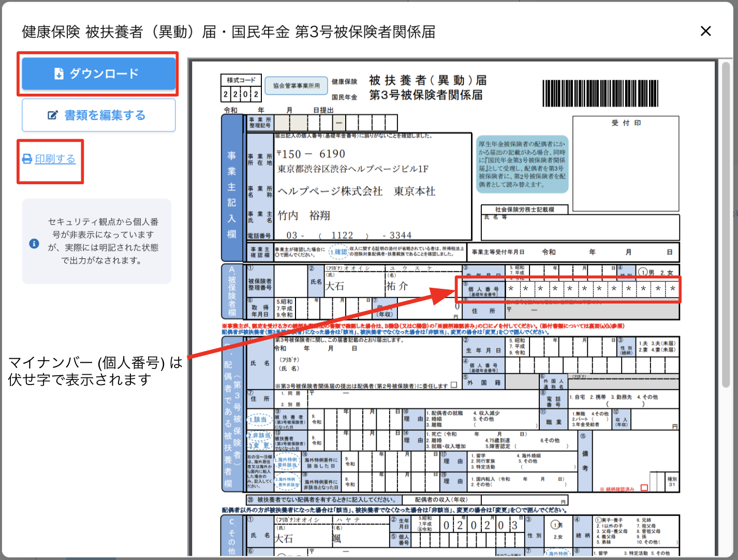Image resolution: width=738 pixels, height=560 pixels.
Task: Click the 協会管掌事業所用 label on the form
Action: 297,85
